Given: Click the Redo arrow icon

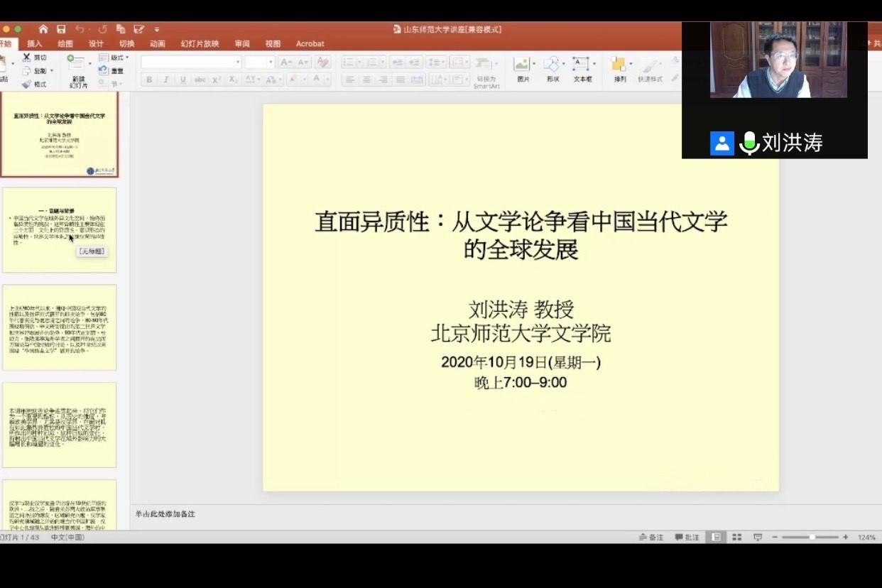Looking at the screenshot, I should point(102,29).
